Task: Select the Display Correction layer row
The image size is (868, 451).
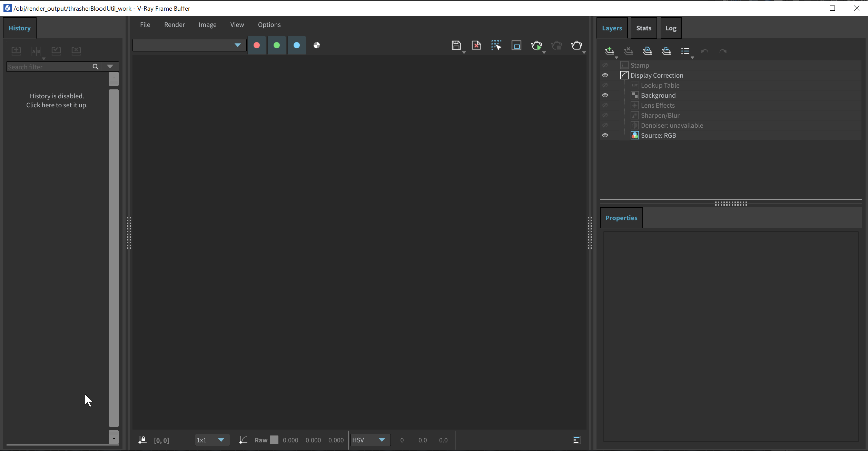Action: [x=731, y=75]
